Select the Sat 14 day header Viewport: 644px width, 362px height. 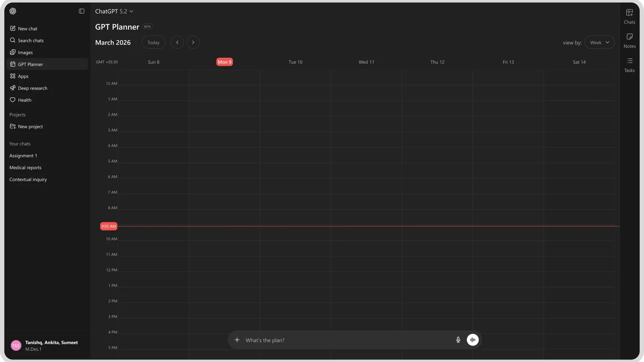[x=579, y=62]
